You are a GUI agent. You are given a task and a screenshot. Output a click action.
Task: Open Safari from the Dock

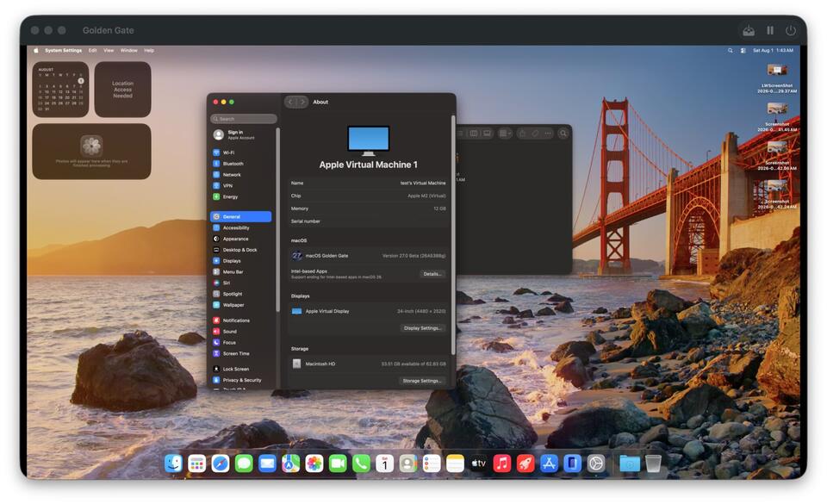[x=220, y=464]
